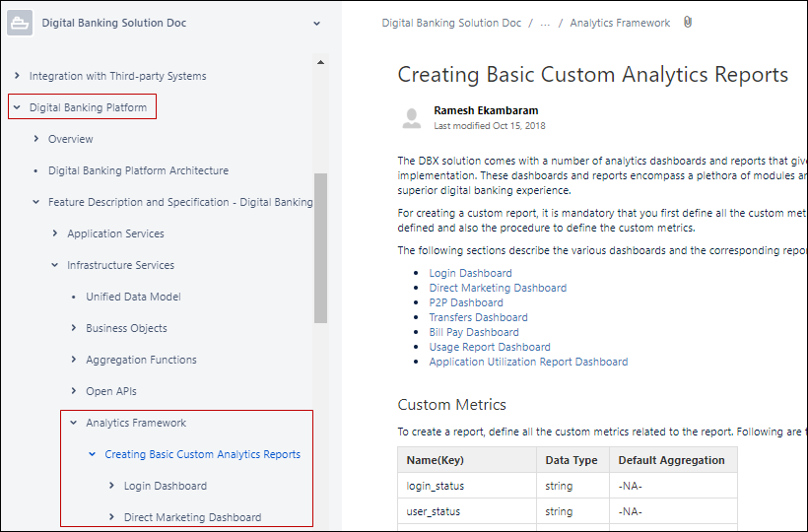Open Application Utilization Report Dashboard link
Screen dimensions: 808x532
528,362
